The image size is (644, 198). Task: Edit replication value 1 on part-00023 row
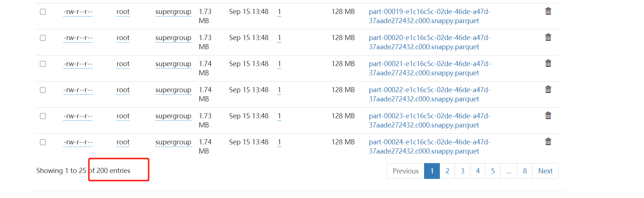[x=279, y=116]
